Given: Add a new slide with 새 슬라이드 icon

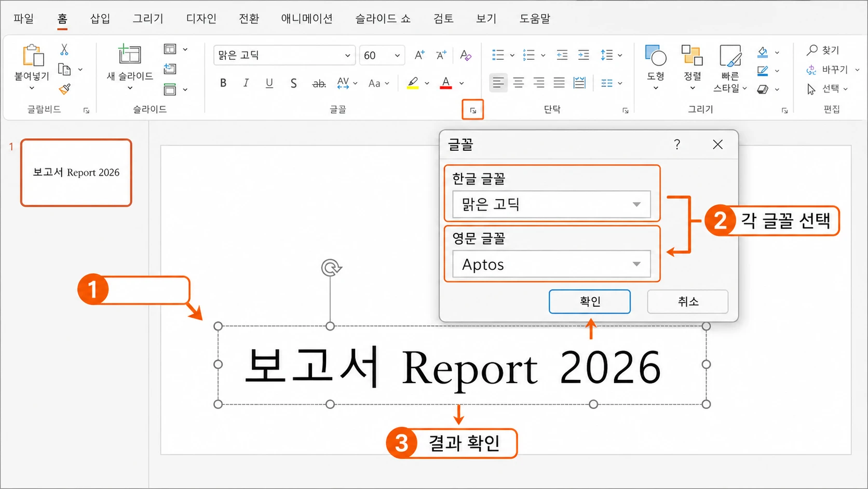Looking at the screenshot, I should click(129, 54).
